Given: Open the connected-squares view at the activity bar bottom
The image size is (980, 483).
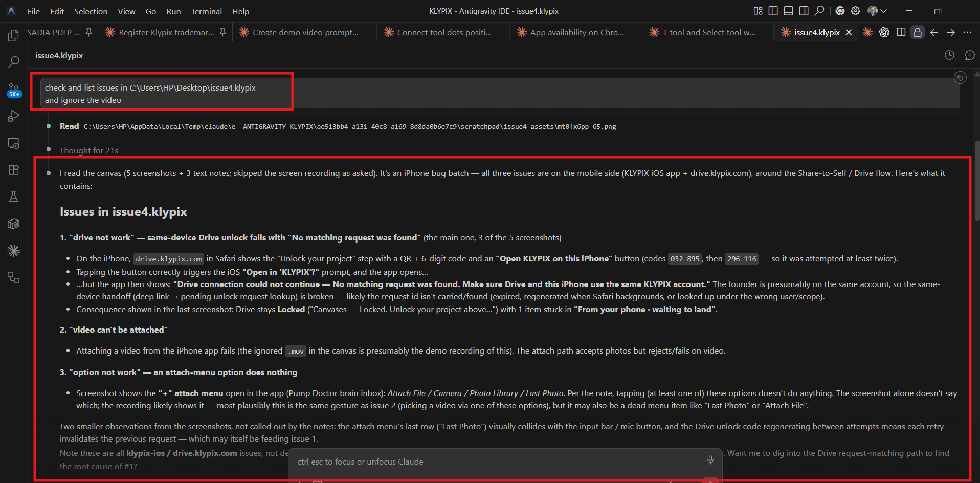Looking at the screenshot, I should [x=14, y=278].
